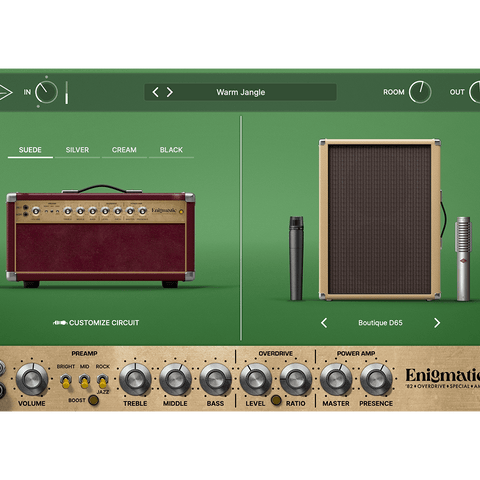Select the black dynamic microphone
This screenshot has width=480, height=480.
(296, 258)
